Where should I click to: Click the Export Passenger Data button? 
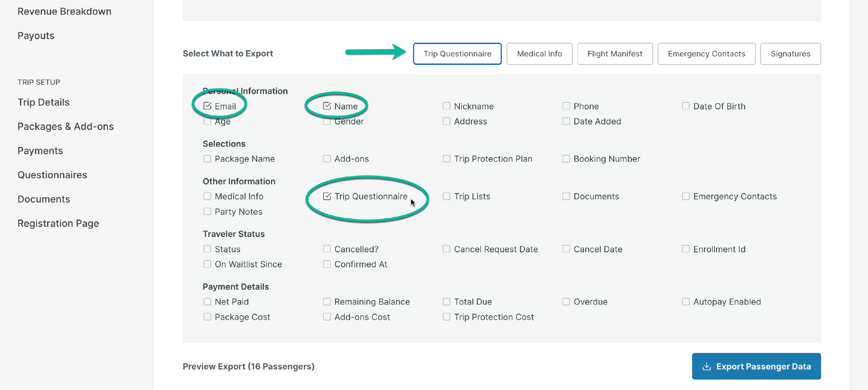[x=756, y=366]
